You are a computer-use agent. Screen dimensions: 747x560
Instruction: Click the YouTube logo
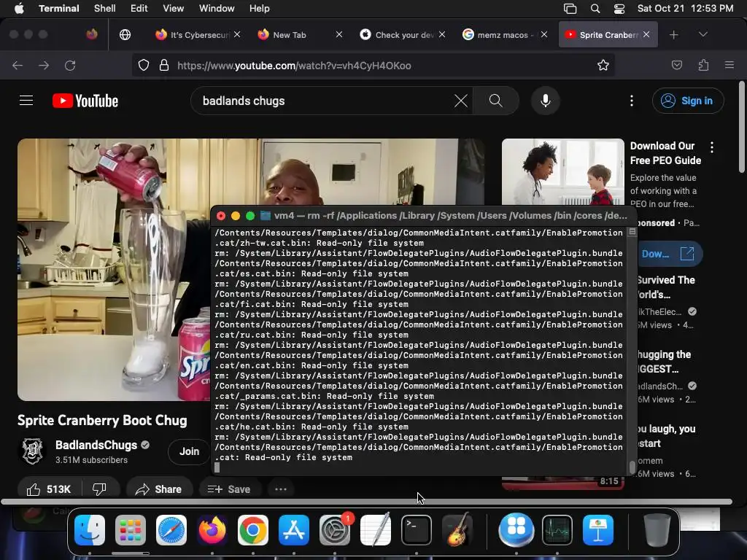85,101
